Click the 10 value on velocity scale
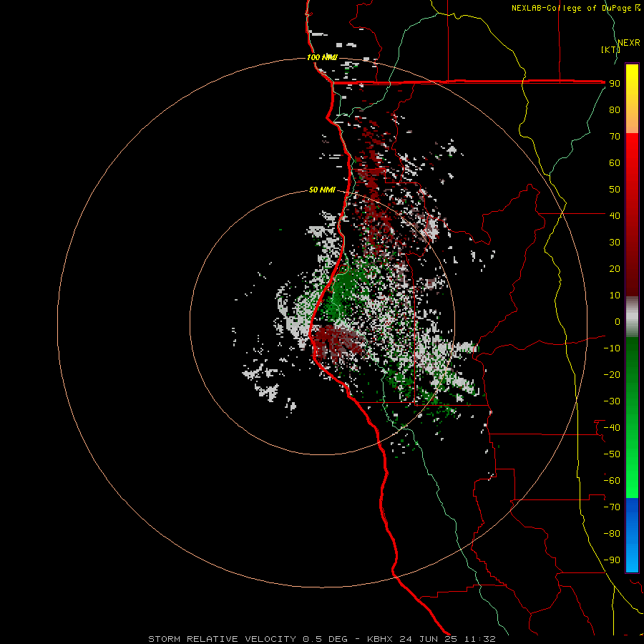The width and height of the screenshot is (644, 644). coord(615,296)
